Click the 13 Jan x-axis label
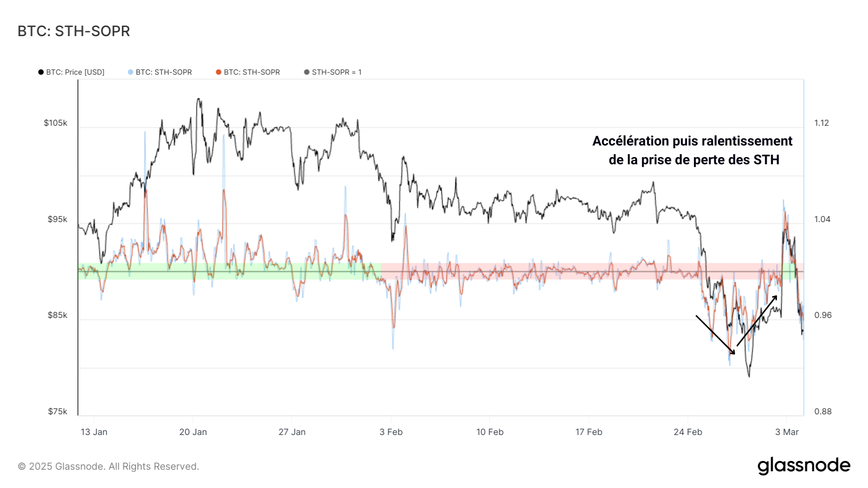 (94, 432)
